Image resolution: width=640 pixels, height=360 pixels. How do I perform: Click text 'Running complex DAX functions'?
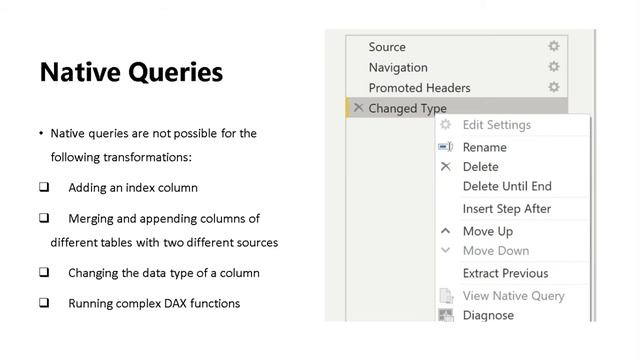pyautogui.click(x=154, y=304)
